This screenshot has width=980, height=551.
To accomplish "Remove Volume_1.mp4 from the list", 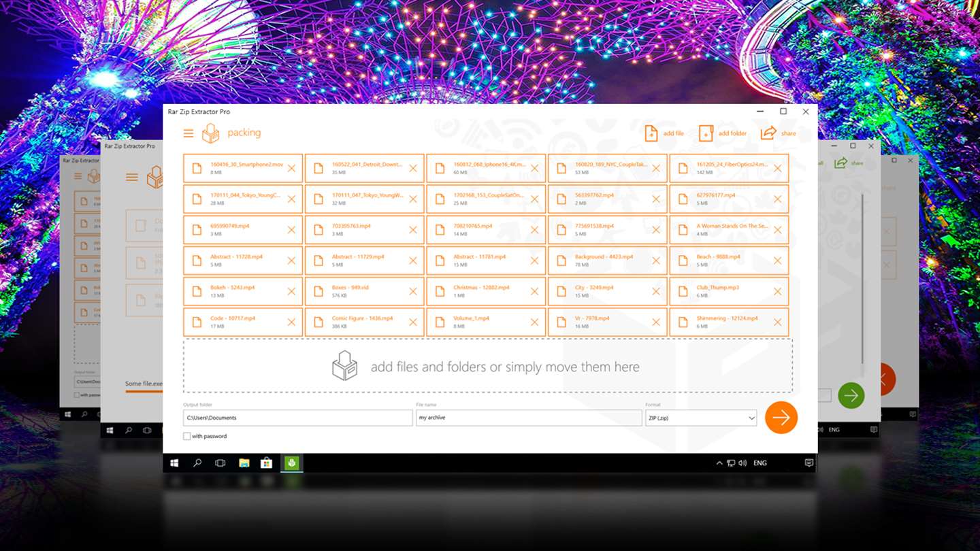I will point(534,322).
